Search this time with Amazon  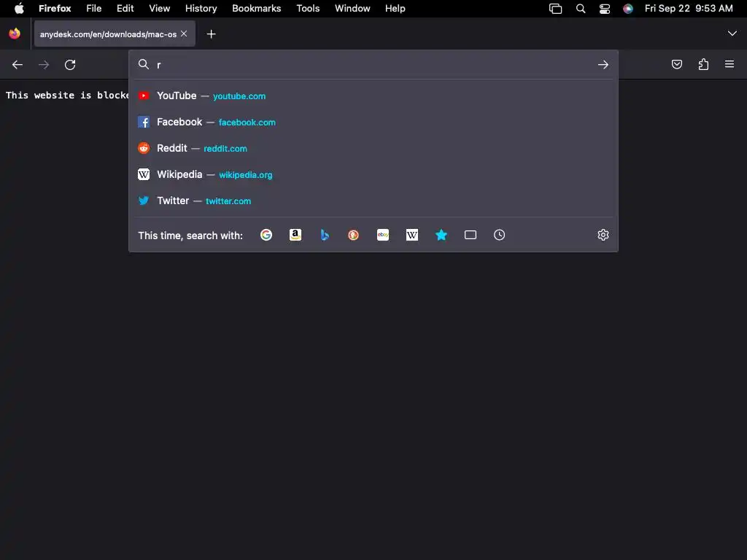295,235
